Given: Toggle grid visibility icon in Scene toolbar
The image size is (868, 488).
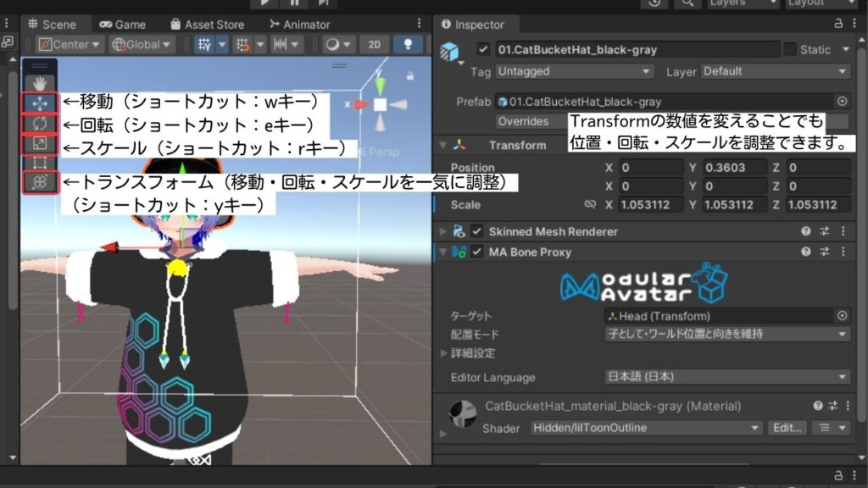Looking at the screenshot, I should 204,45.
